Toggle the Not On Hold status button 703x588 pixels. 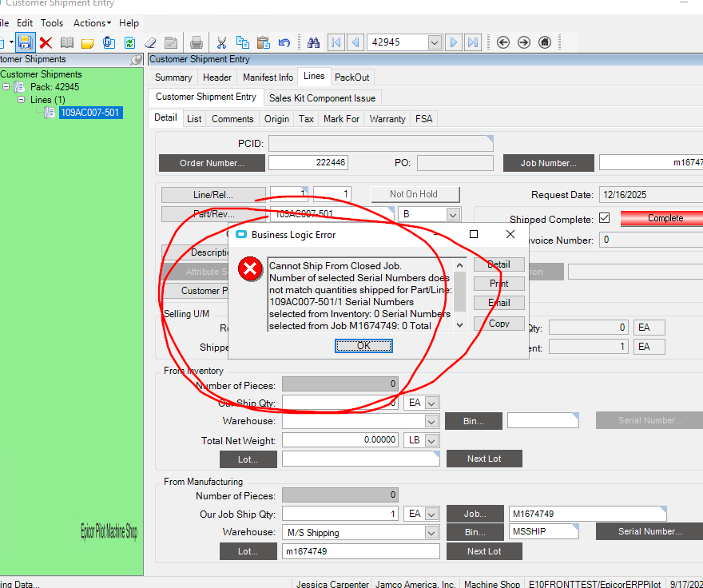[415, 193]
